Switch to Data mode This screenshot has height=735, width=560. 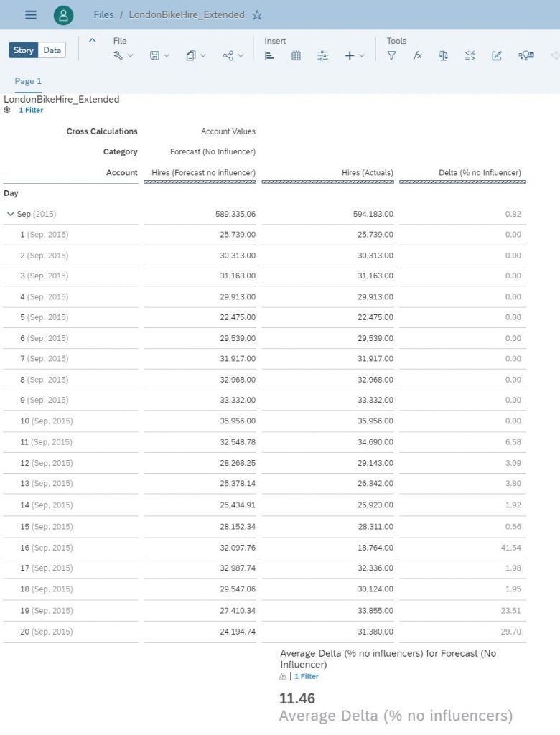(52, 50)
